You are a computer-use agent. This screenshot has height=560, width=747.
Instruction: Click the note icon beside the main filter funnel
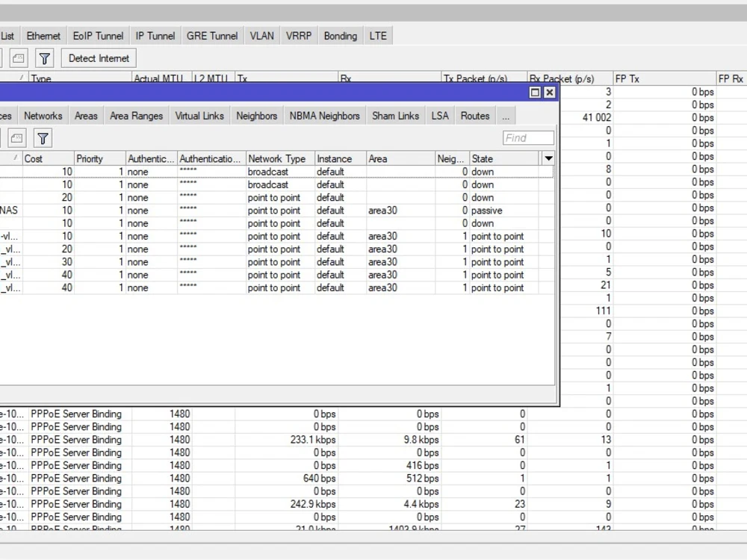tap(18, 57)
